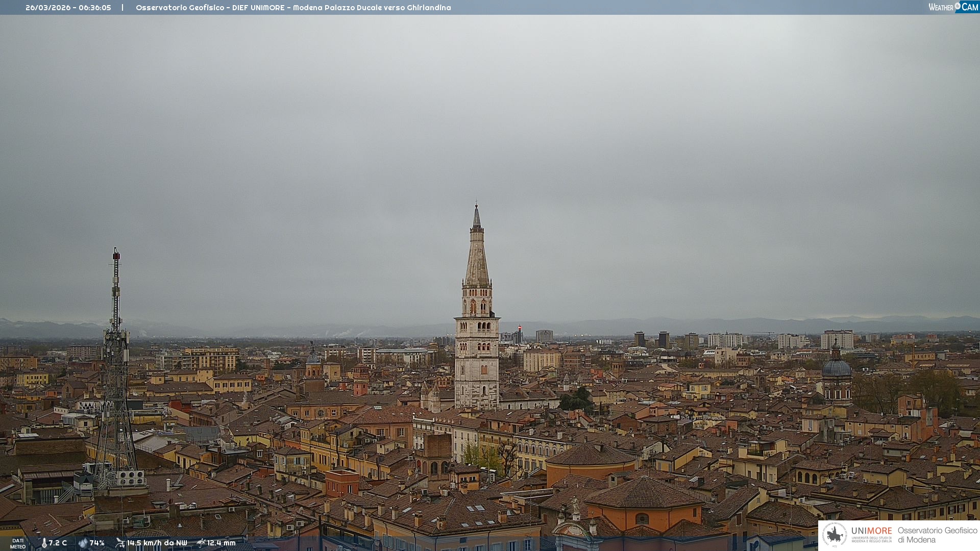Image resolution: width=980 pixels, height=551 pixels.
Task: Click the anemometer wind speed icon
Action: tap(120, 543)
